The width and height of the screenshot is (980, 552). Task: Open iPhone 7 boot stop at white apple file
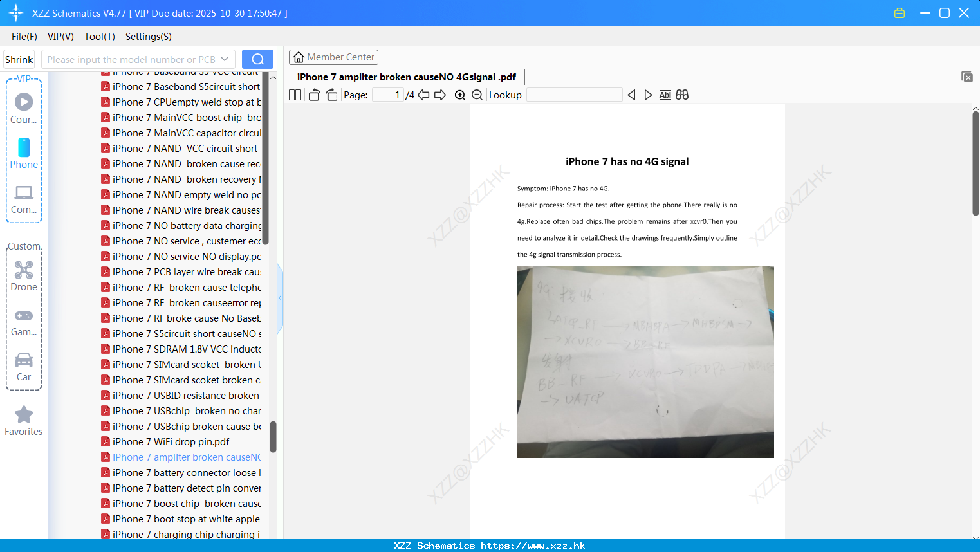pyautogui.click(x=181, y=519)
